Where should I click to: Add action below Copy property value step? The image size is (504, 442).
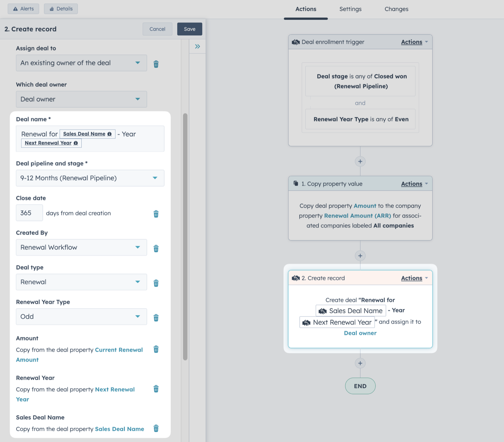coord(360,256)
